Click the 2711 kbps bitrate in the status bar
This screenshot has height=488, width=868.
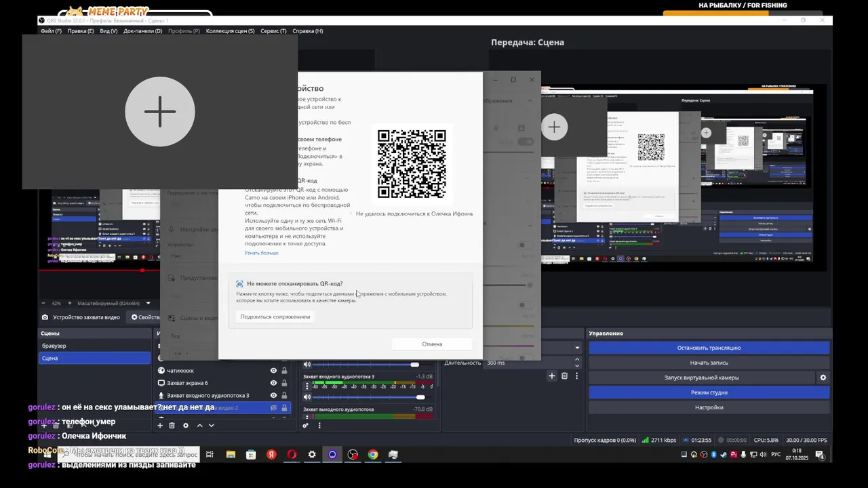pos(658,440)
